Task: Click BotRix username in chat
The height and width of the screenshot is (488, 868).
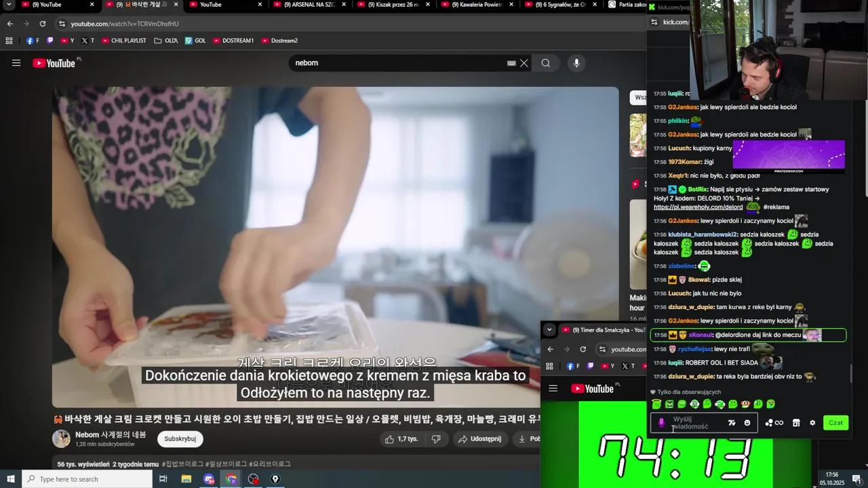Action: tap(698, 190)
